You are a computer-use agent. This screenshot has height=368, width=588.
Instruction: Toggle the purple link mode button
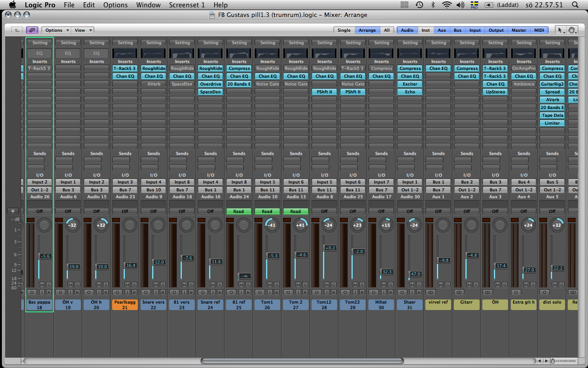pos(32,30)
